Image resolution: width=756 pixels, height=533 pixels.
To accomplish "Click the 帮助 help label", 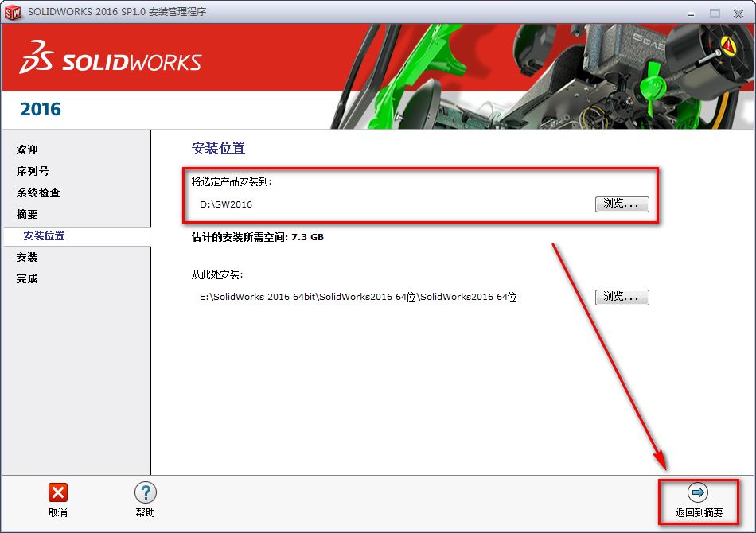I will coord(144,514).
